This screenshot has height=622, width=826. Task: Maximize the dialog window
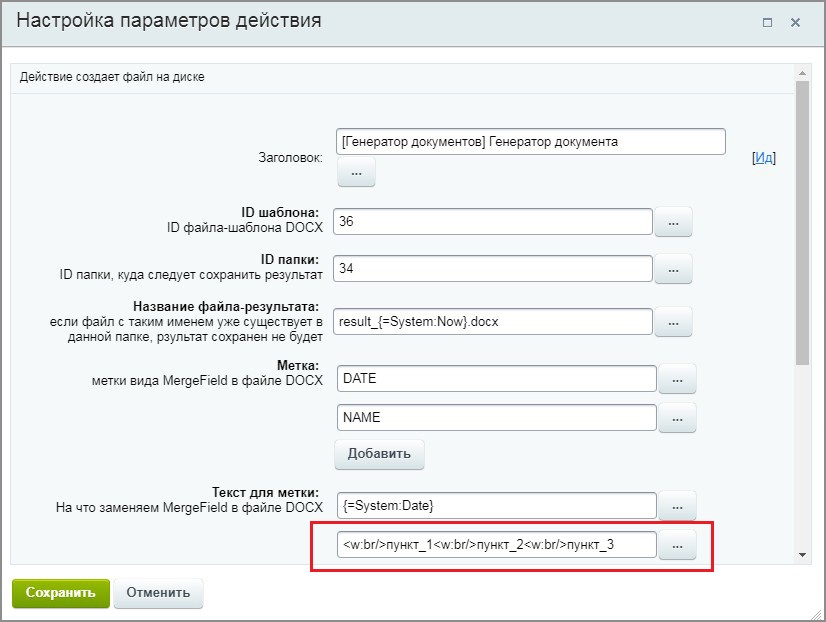tap(767, 22)
